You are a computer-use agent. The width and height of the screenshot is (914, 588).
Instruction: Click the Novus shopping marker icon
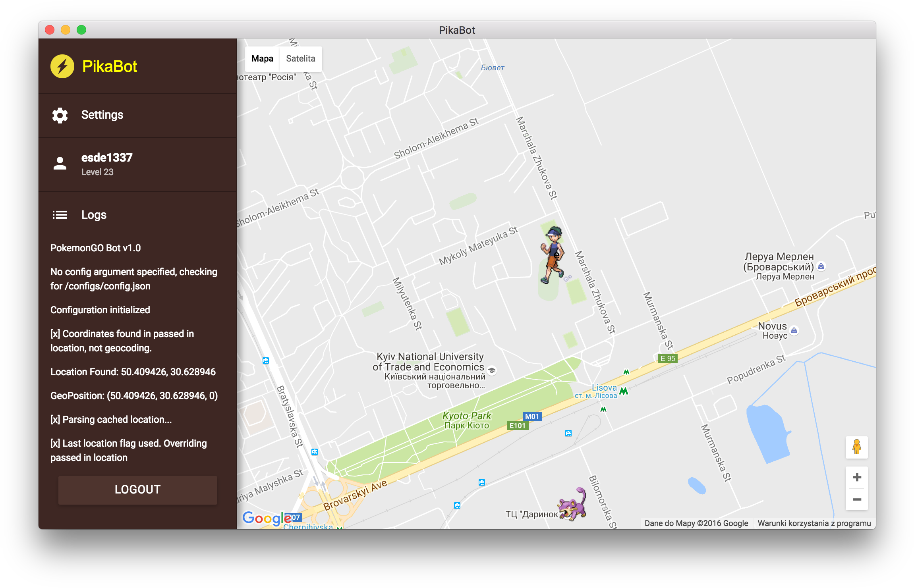click(794, 330)
